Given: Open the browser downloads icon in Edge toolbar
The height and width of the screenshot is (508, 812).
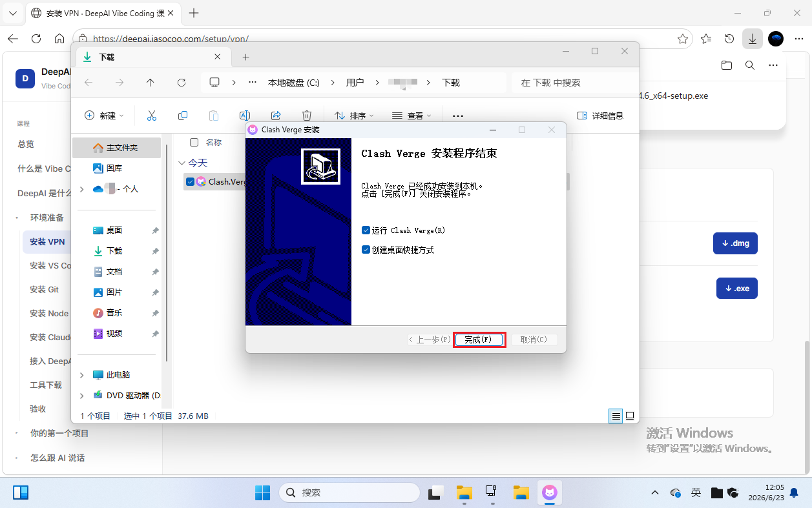Looking at the screenshot, I should click(x=753, y=39).
